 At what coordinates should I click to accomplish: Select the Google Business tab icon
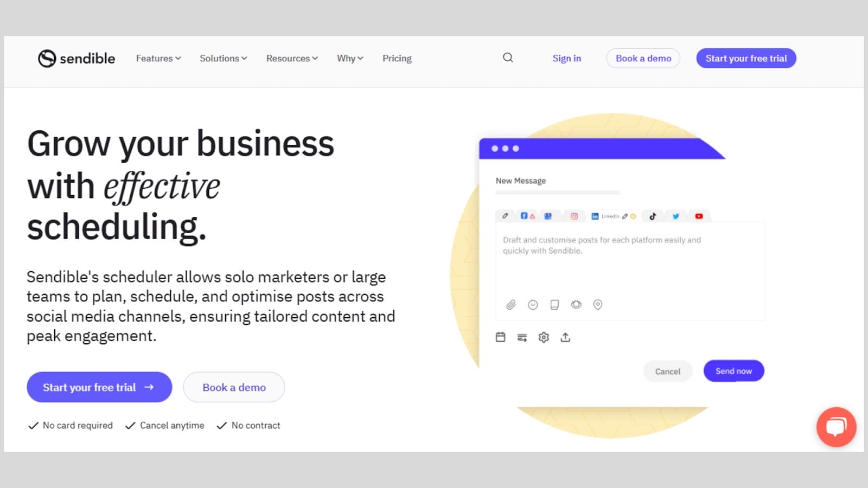point(548,216)
